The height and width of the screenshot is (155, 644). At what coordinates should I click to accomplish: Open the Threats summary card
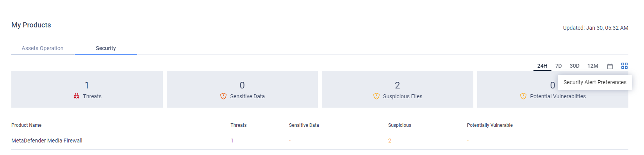coord(87,89)
